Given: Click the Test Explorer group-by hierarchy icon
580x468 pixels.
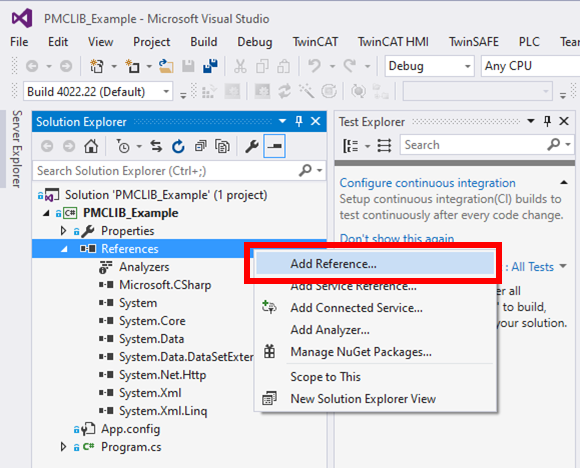Looking at the screenshot, I should pos(350,145).
